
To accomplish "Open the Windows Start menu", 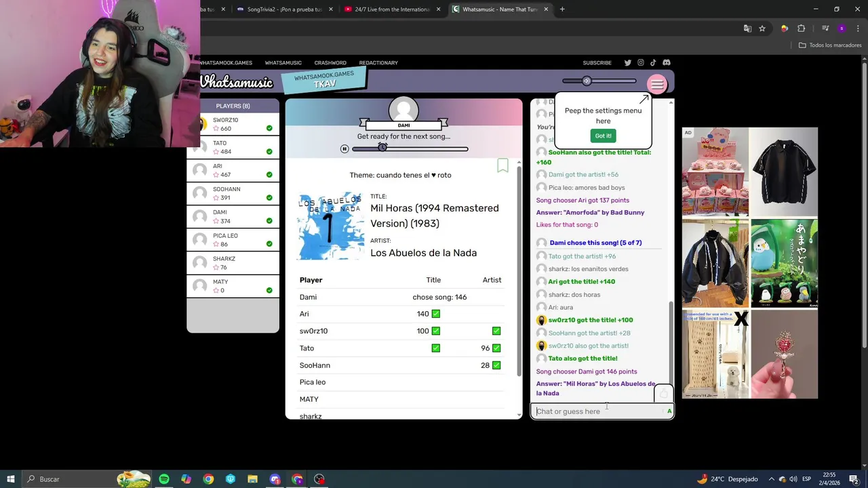I will coord(11,479).
